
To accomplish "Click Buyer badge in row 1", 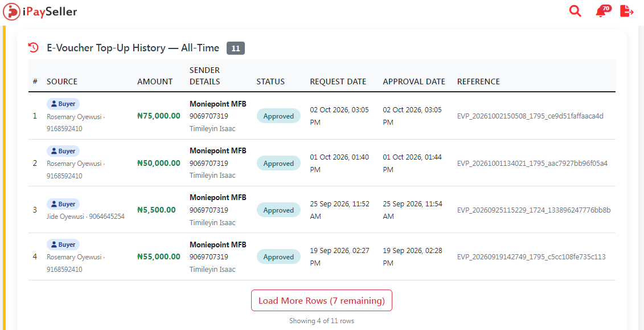I will click(x=63, y=104).
